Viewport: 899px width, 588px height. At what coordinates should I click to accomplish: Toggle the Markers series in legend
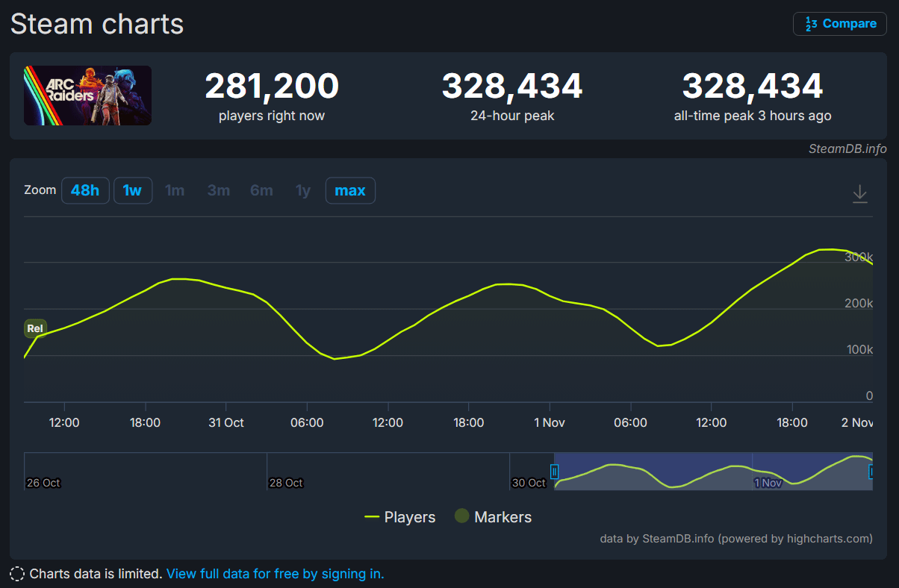tap(494, 517)
